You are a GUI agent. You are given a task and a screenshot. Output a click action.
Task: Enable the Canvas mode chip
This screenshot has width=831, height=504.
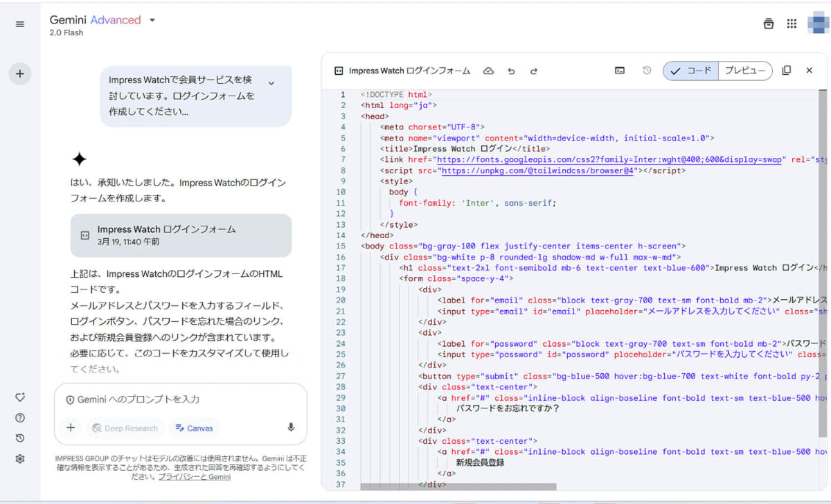194,428
